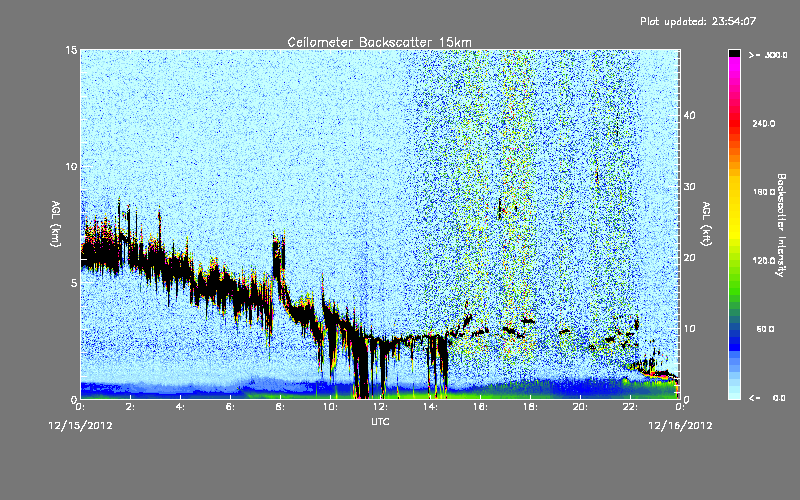The image size is (800, 500).
Task: Click the "16:" hour label
Action: tap(480, 407)
